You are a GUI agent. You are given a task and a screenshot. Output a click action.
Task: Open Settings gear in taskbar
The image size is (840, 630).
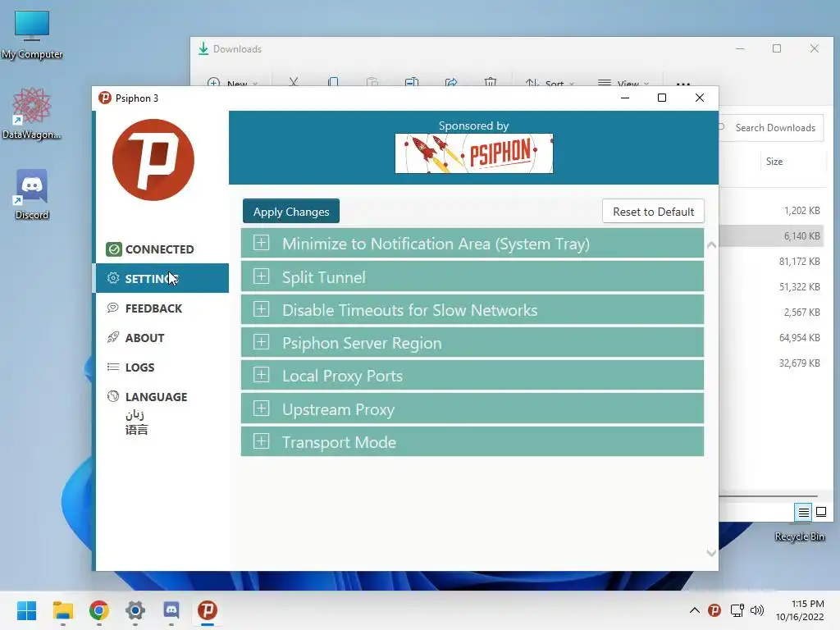coord(135,610)
